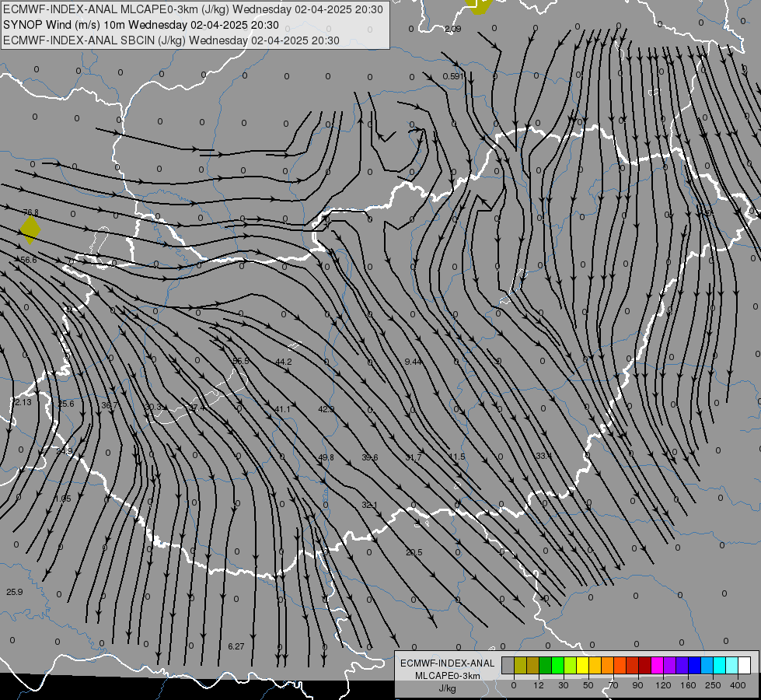Click the 0.591 map value
The height and width of the screenshot is (700, 761).
click(453, 76)
